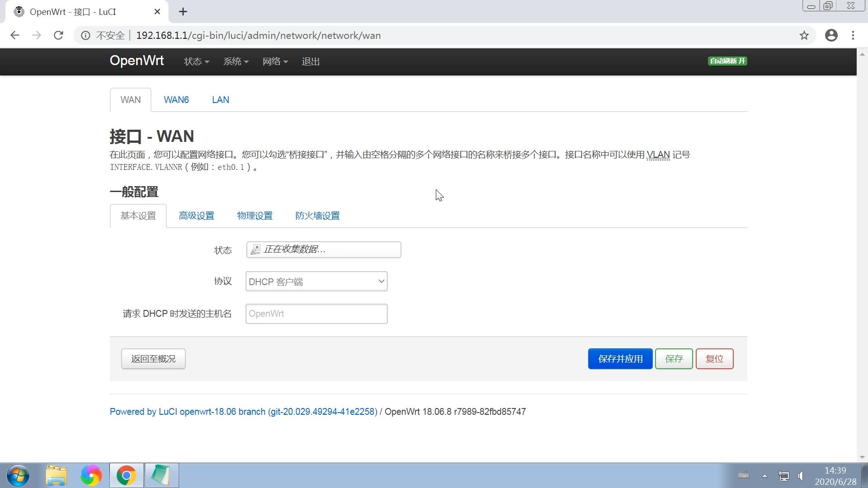This screenshot has width=868, height=488.
Task: Toggle 自动刷新 off
Action: [727, 61]
